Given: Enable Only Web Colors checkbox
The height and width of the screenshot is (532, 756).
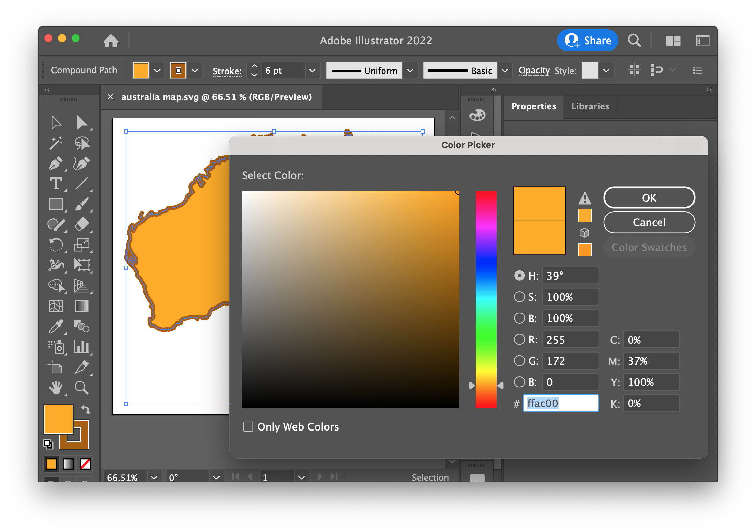Looking at the screenshot, I should click(x=248, y=426).
